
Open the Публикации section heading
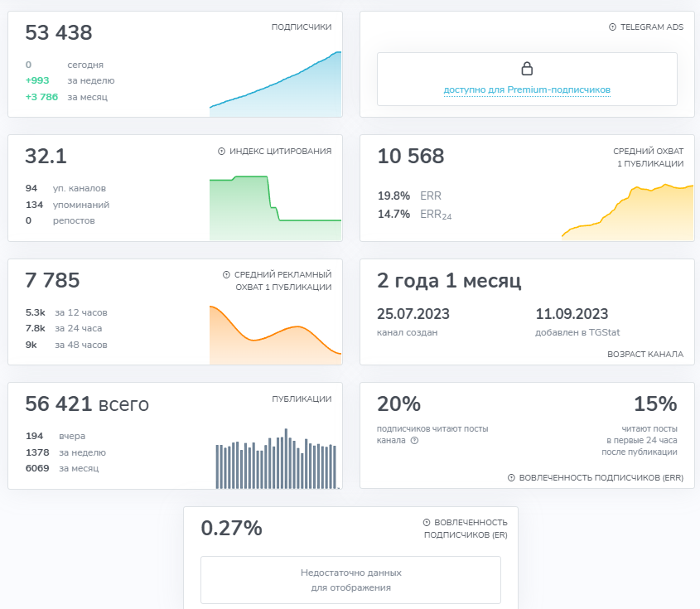(302, 399)
